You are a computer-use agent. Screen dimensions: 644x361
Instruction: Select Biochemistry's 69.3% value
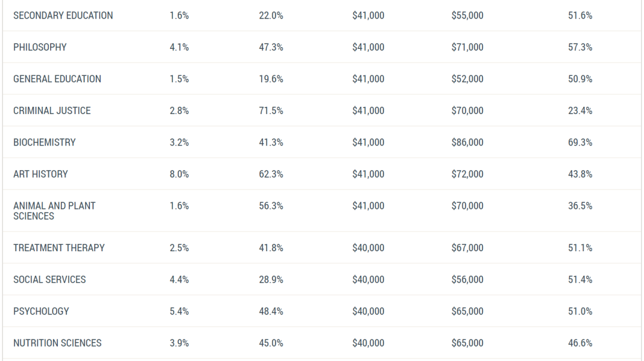point(580,142)
